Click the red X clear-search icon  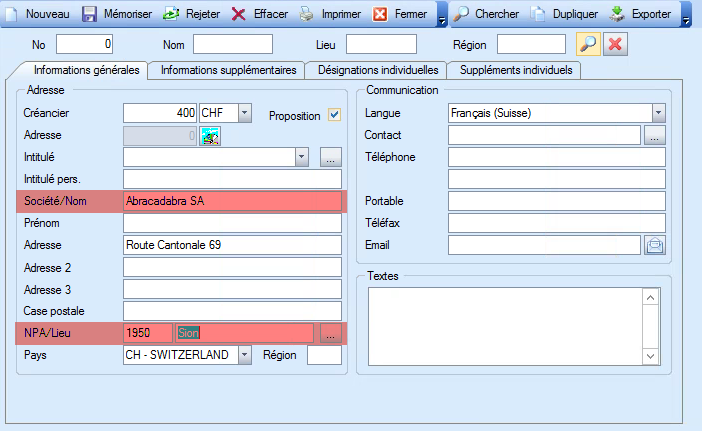[616, 44]
